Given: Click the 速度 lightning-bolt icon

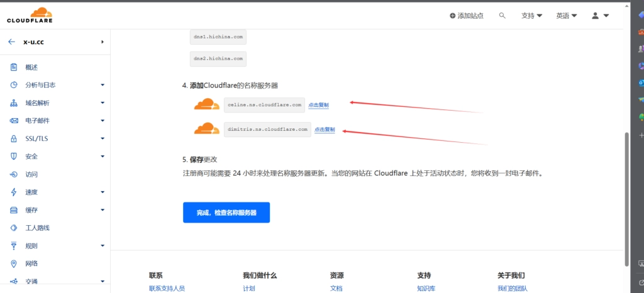Looking at the screenshot, I should (14, 192).
